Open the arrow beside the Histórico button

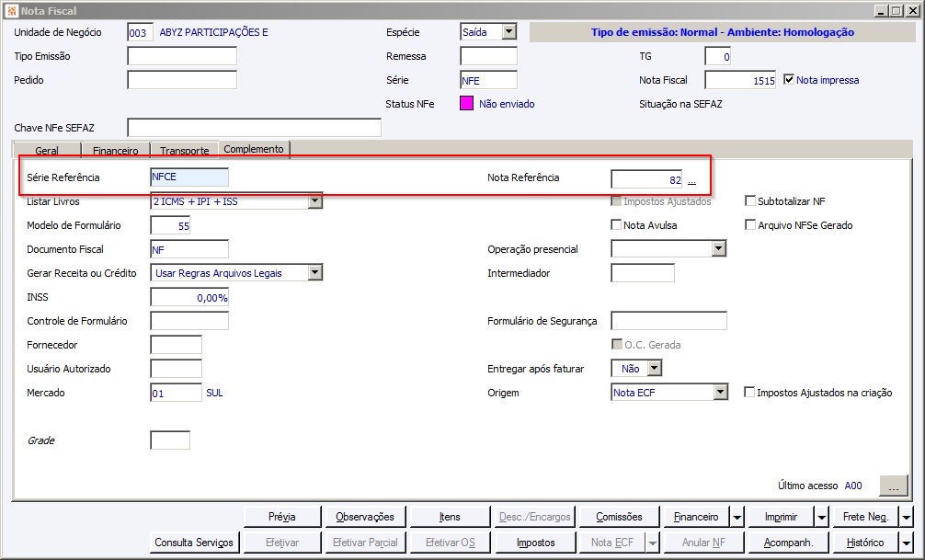coord(907,543)
